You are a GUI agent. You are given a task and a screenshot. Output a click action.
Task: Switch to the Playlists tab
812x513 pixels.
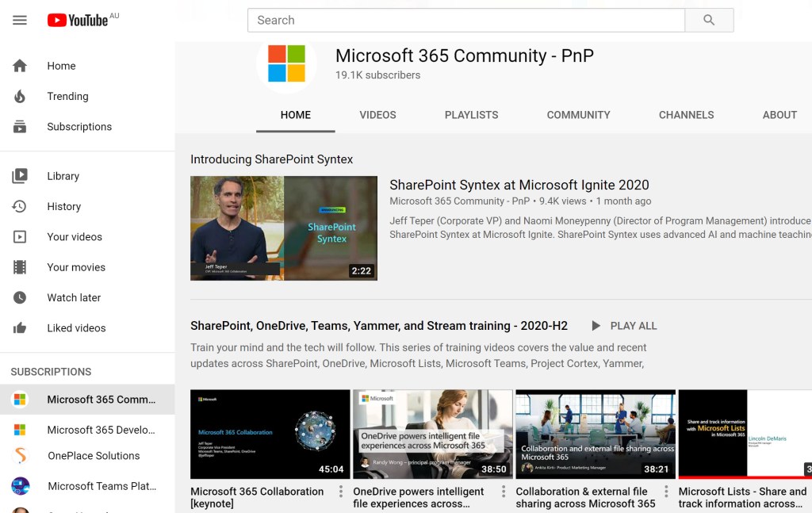[471, 115]
